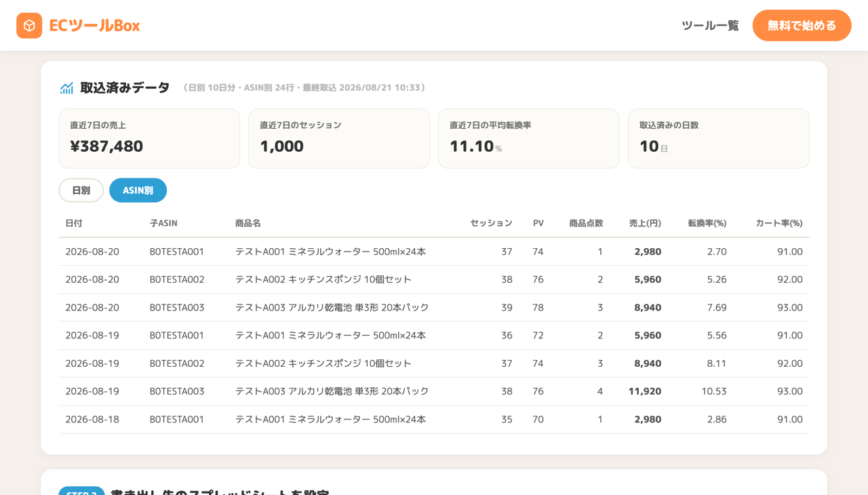Click the カート率(%) column header
This screenshot has height=495, width=868.
coord(779,223)
